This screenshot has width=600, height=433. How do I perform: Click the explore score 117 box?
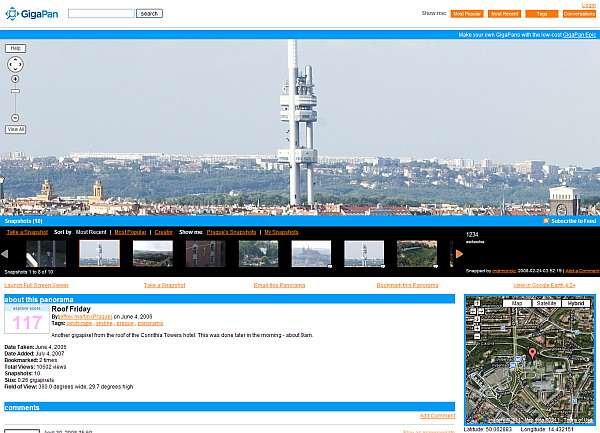[27, 319]
